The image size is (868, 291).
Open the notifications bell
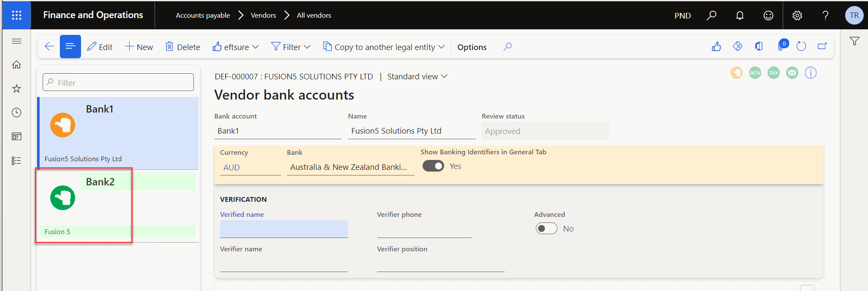740,16
